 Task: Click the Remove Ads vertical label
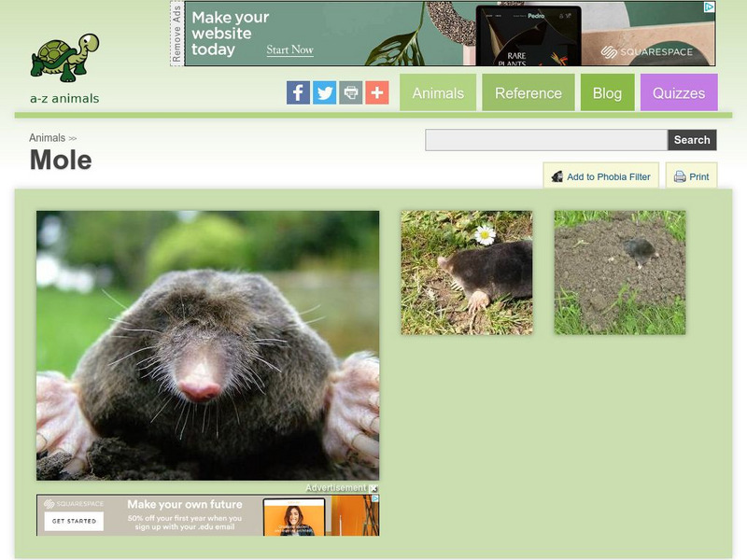(x=176, y=35)
